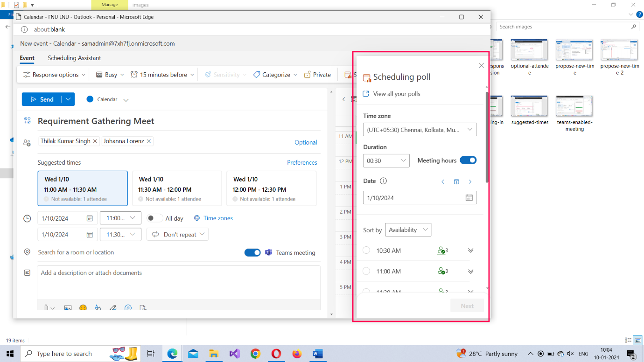Viewport: 644px width, 362px height.
Task: Go to next date in Scheduling poll
Action: [470, 181]
